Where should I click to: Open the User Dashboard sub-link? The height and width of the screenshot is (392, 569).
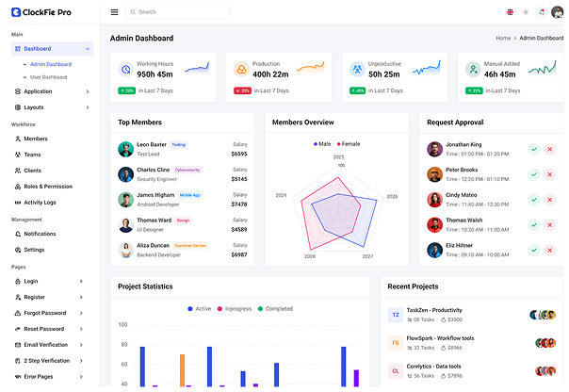coord(49,76)
